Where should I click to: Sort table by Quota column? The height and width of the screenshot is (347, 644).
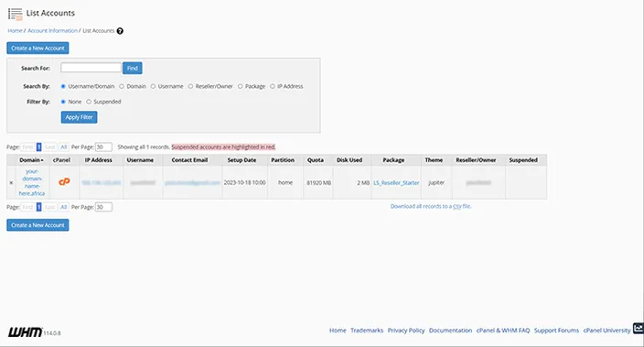pyautogui.click(x=316, y=160)
